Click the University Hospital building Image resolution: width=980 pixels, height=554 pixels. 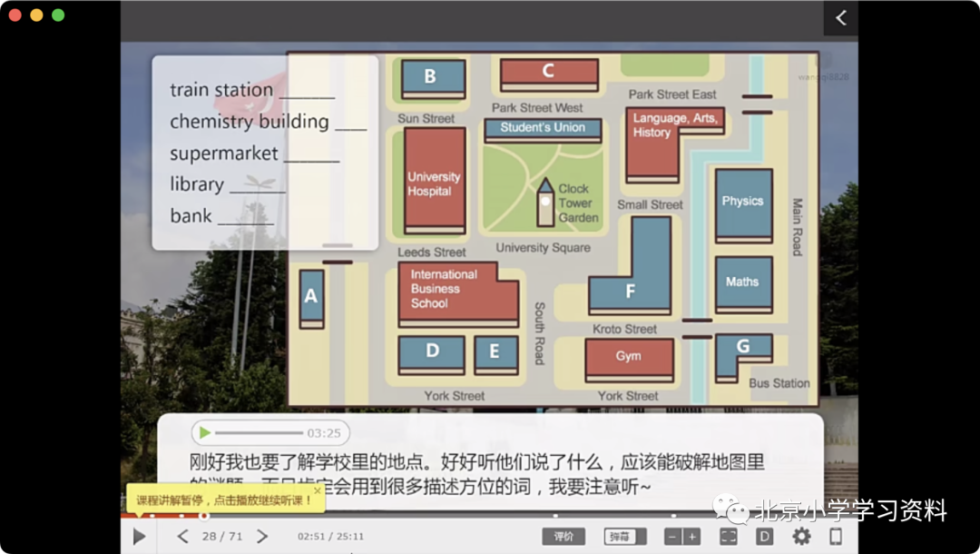coord(435,181)
